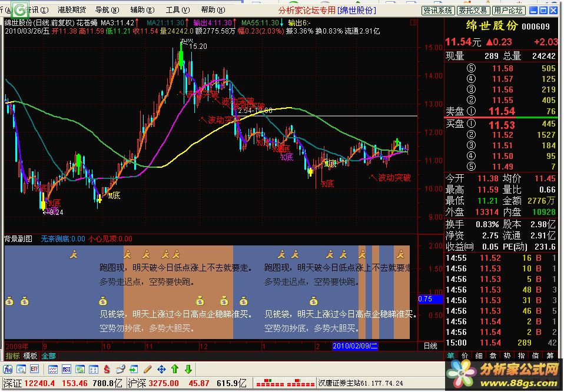Click the small red square in chart corner
The height and width of the screenshot is (392, 564).
[413, 22]
